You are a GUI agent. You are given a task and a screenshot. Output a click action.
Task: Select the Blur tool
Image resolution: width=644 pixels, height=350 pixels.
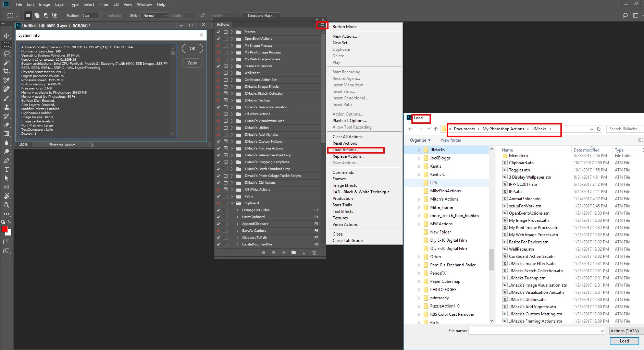[7, 143]
